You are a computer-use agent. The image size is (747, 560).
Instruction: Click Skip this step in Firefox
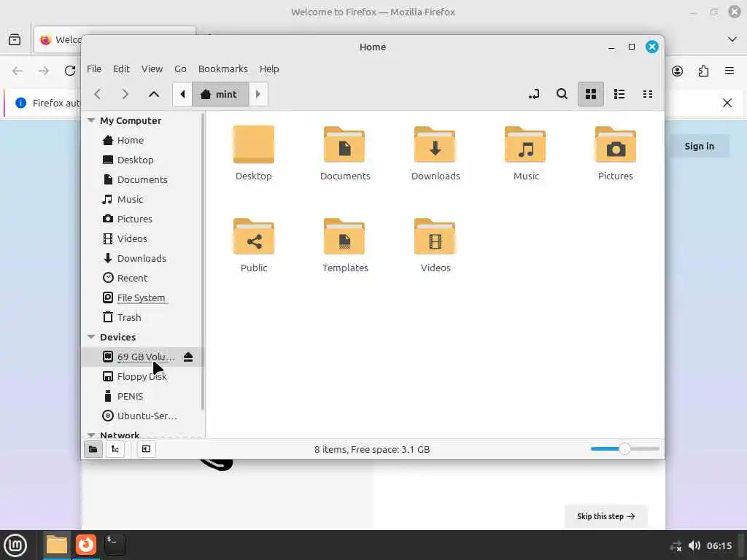click(606, 516)
